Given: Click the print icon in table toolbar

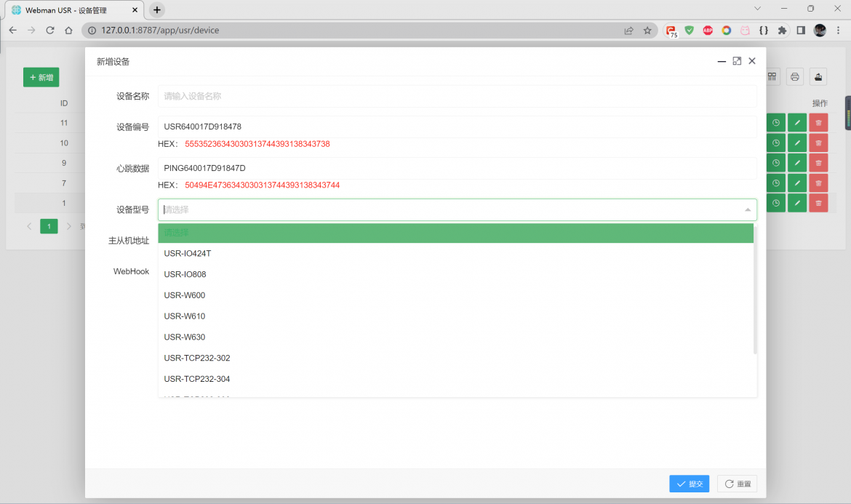Looking at the screenshot, I should [x=794, y=77].
